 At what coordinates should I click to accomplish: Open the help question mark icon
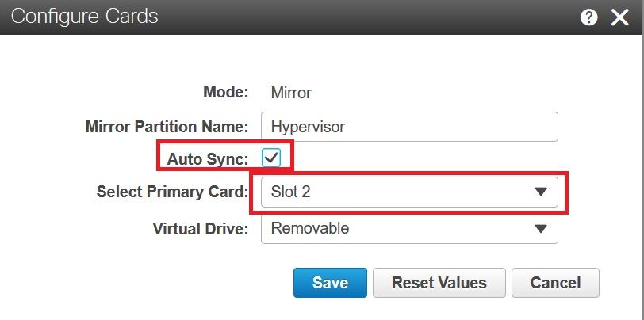(x=588, y=17)
